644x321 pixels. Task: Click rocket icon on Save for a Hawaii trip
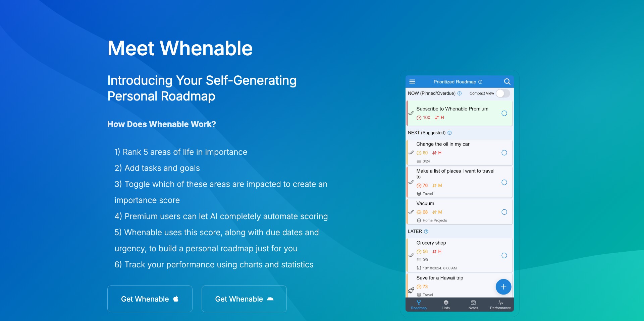point(411,291)
